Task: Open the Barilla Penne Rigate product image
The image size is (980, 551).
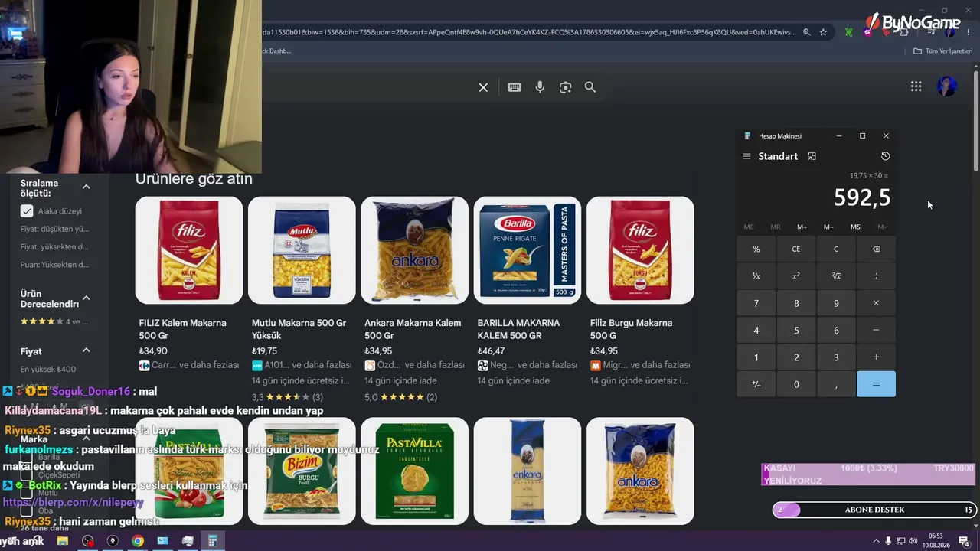Action: 528,250
